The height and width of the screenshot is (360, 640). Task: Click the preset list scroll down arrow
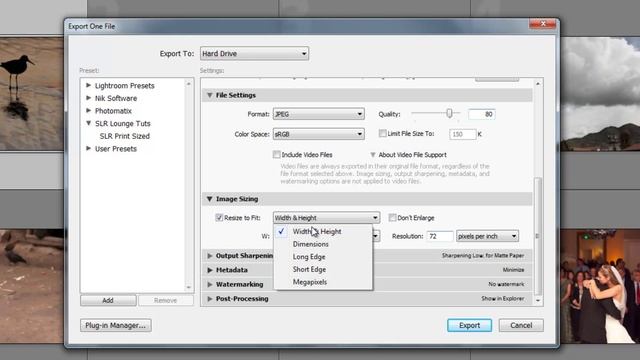point(189,287)
